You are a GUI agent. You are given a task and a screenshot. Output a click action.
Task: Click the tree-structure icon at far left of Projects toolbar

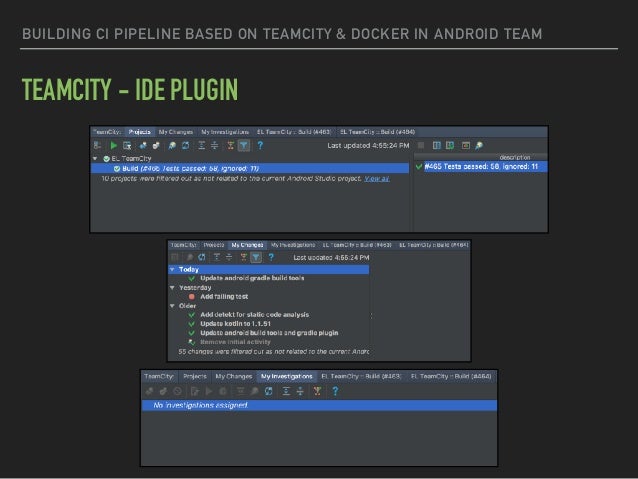point(98,145)
